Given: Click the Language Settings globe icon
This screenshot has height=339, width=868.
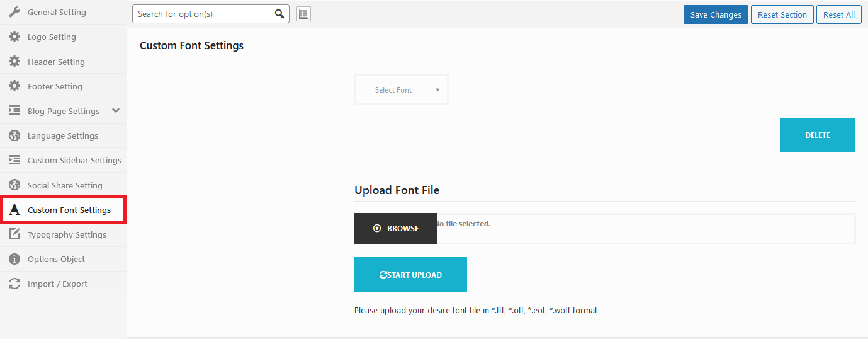Looking at the screenshot, I should coord(14,135).
